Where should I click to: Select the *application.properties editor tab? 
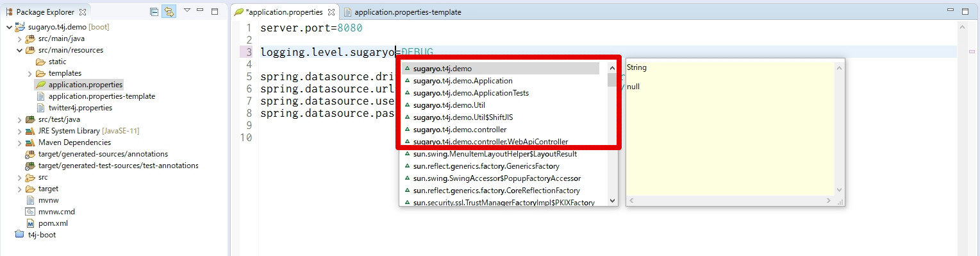[284, 12]
